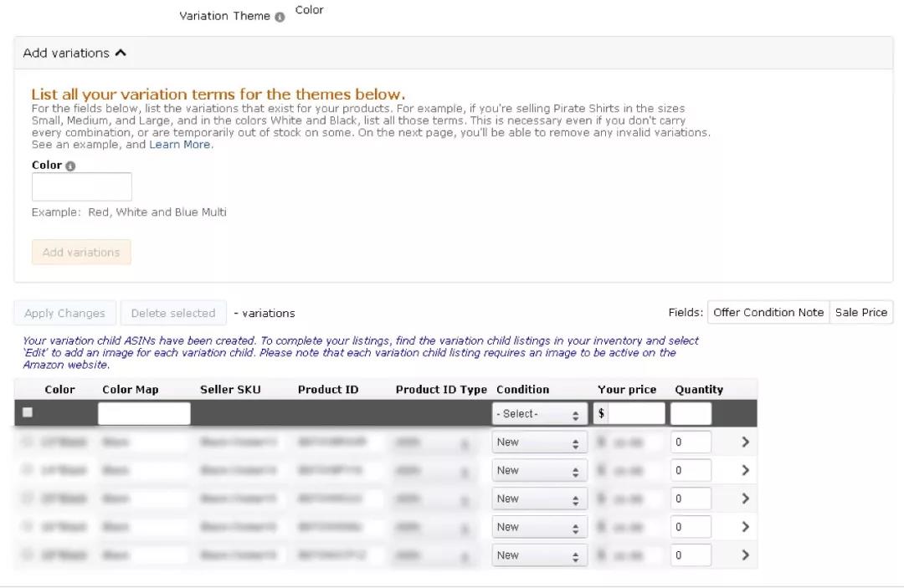Image resolution: width=904 pixels, height=588 pixels.
Task: Click Quantity field in third variation row
Action: pos(691,499)
